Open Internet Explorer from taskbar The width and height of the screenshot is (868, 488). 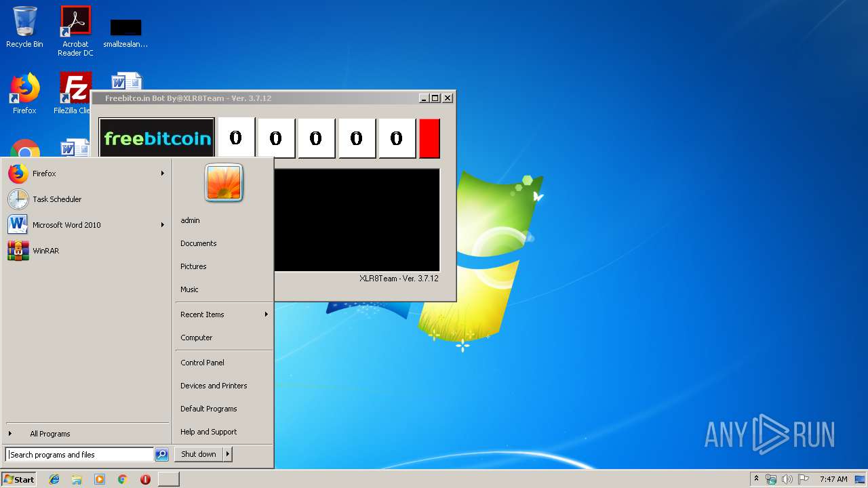point(54,479)
